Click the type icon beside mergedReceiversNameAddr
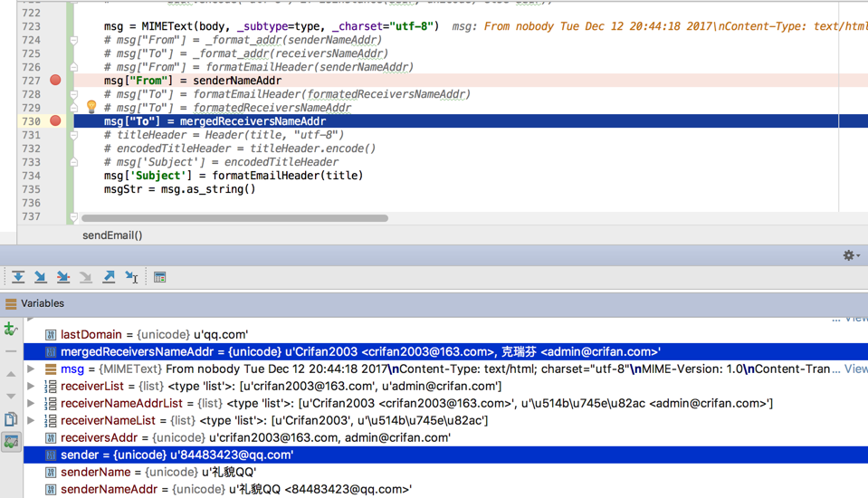This screenshot has height=498, width=868. [x=51, y=351]
